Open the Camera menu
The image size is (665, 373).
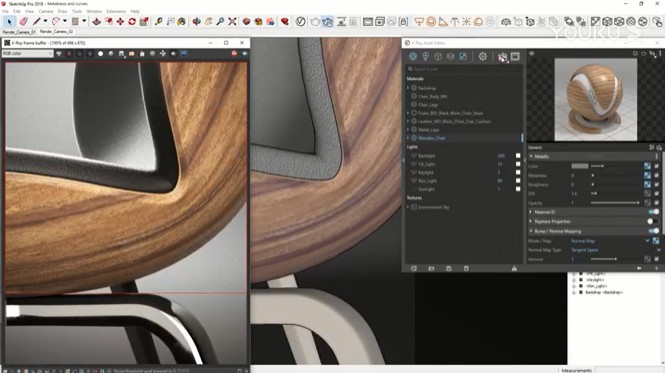tap(46, 11)
